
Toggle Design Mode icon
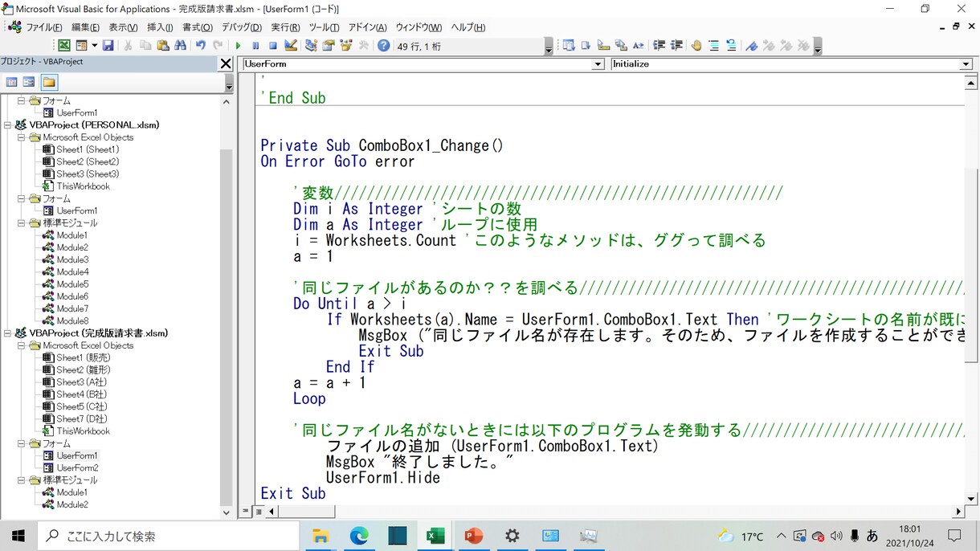click(x=291, y=46)
